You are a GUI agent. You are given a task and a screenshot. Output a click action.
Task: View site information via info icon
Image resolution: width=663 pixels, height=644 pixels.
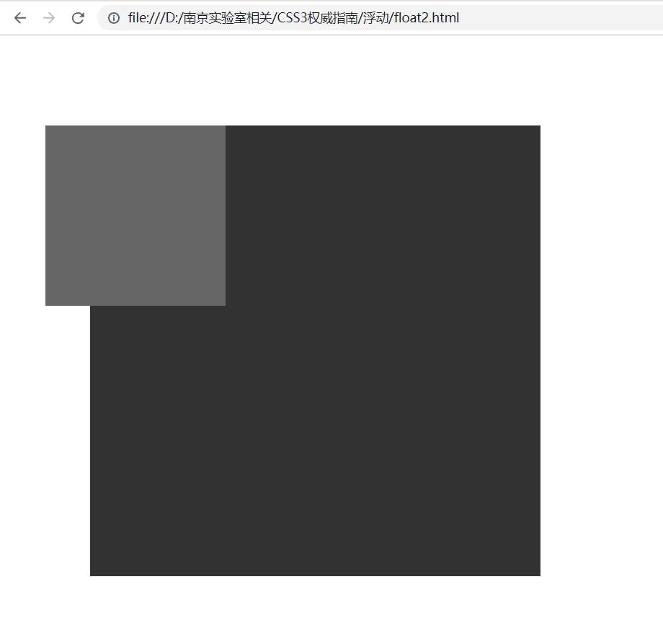coord(114,18)
